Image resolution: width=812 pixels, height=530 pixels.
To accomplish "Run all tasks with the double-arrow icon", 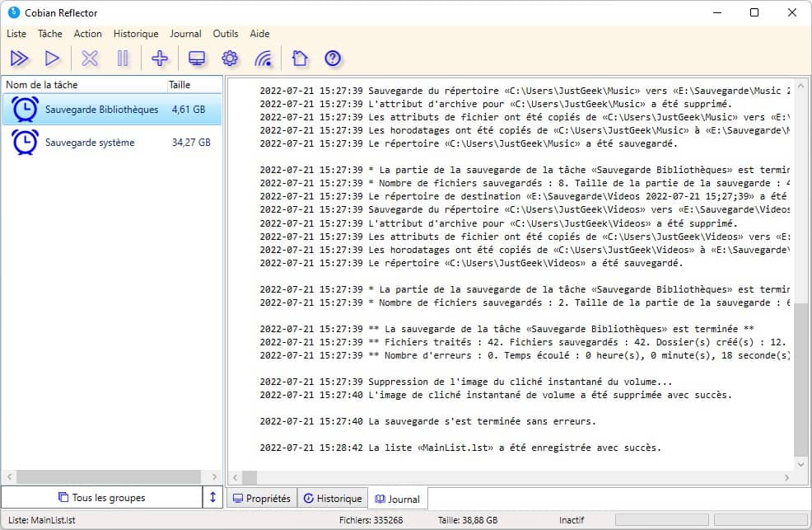I will point(19,58).
